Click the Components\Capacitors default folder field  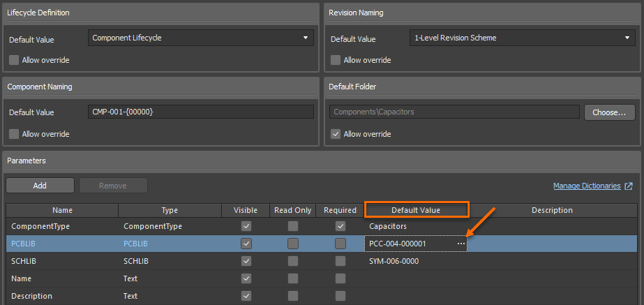[454, 112]
